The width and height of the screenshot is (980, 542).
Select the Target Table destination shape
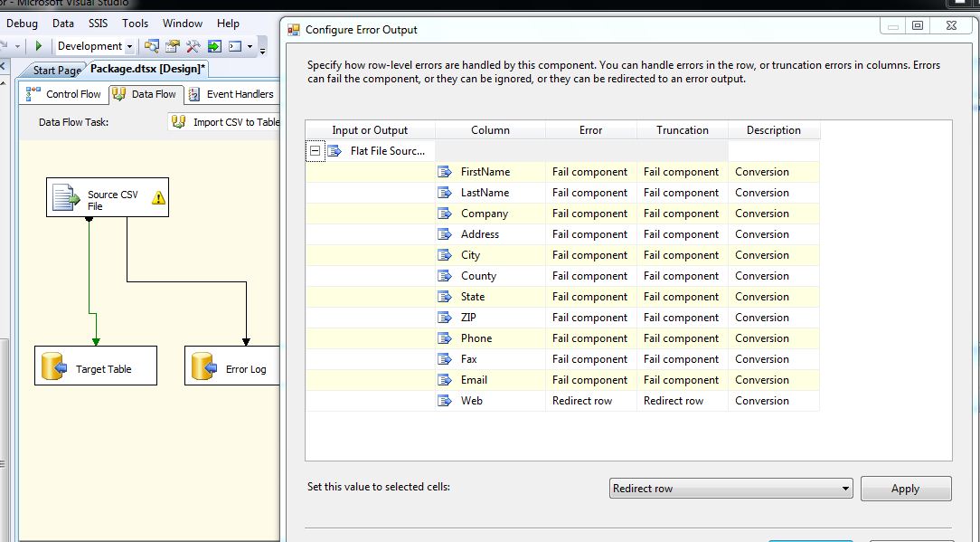click(95, 365)
